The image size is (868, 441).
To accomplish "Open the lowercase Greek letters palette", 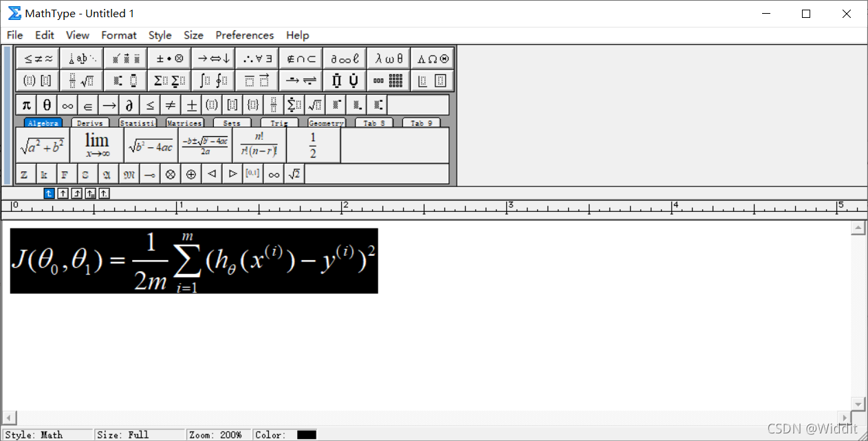I will 389,58.
